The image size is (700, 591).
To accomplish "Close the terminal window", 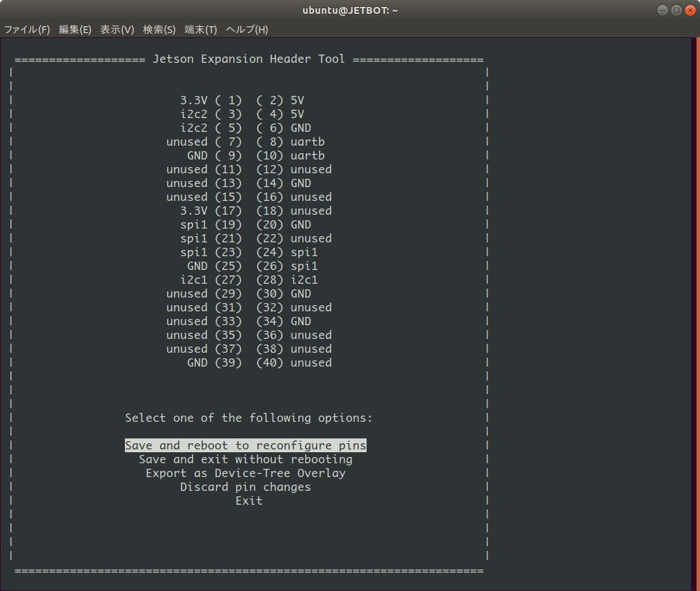I will [x=690, y=10].
